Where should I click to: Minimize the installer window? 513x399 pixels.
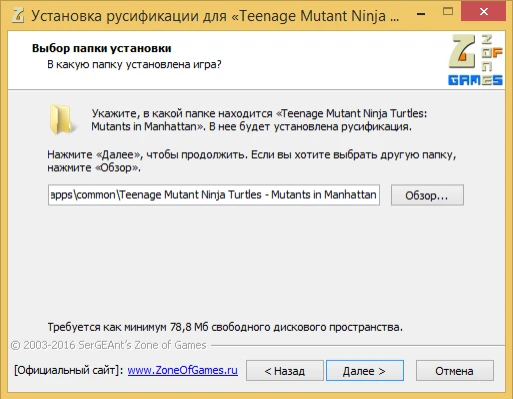421,14
